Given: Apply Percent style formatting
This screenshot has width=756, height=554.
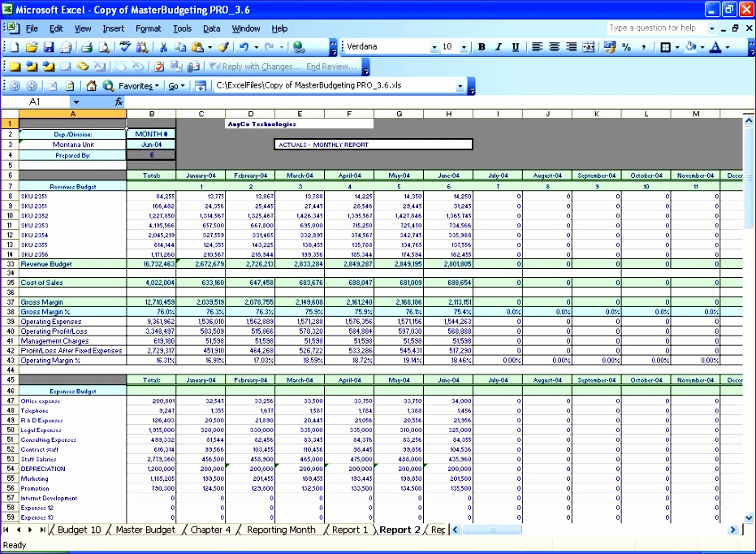Looking at the screenshot, I should 626,47.
